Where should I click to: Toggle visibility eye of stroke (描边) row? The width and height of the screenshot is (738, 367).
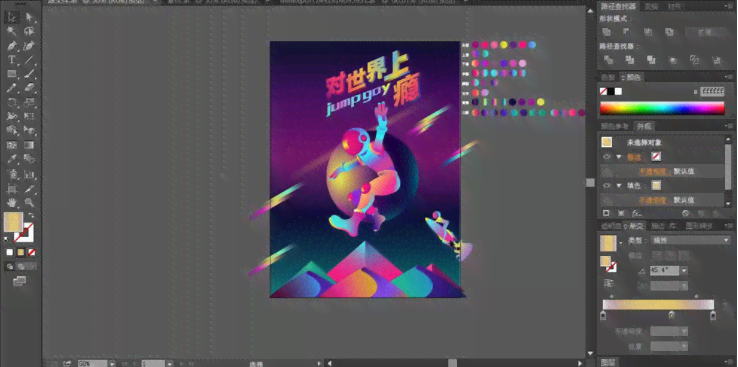(607, 157)
